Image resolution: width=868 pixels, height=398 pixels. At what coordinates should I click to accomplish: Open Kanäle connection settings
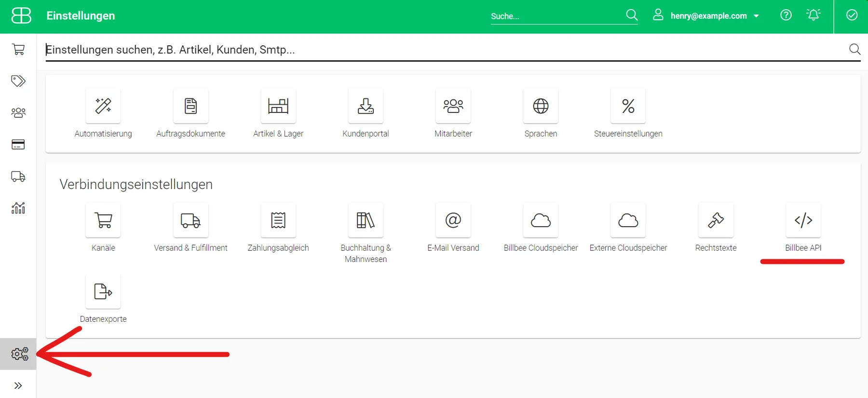[103, 220]
